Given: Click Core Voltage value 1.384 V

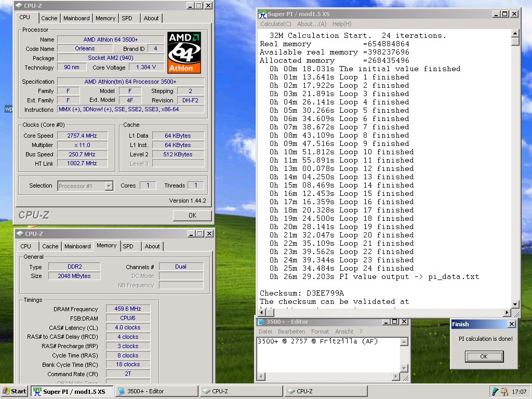Looking at the screenshot, I should 146,67.
